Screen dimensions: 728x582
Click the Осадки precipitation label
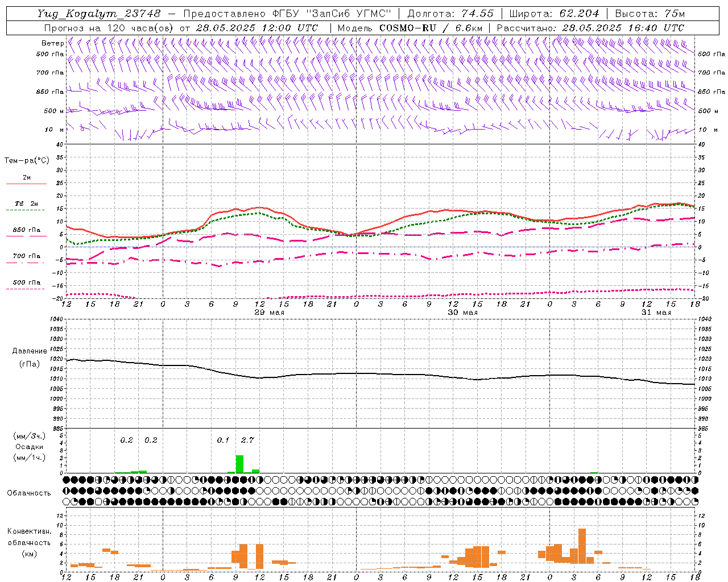(x=29, y=447)
